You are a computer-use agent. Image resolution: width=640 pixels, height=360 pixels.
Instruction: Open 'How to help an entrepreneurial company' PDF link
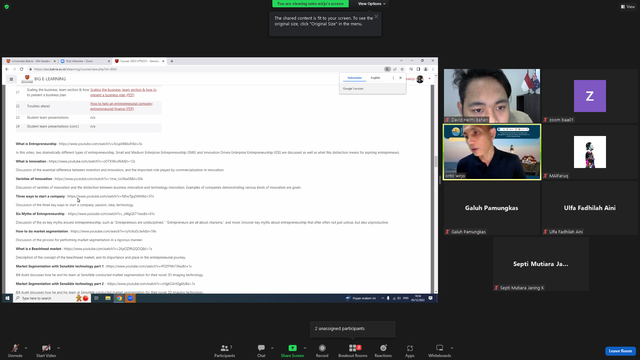[121, 106]
